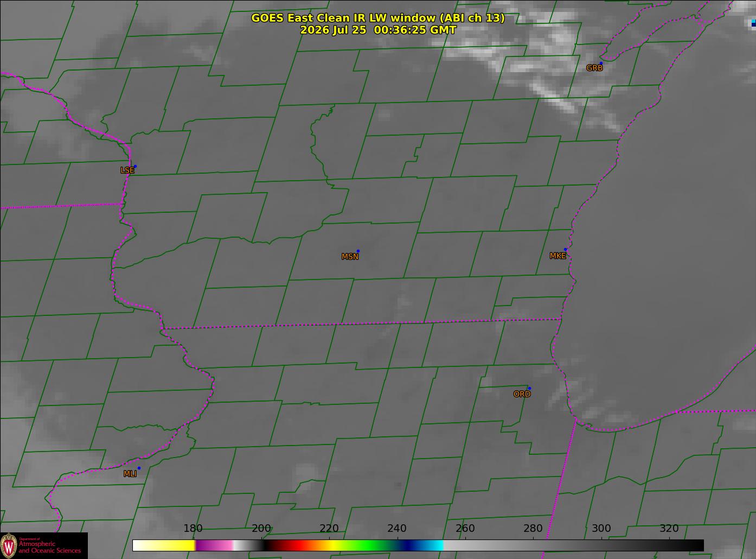Screen dimensions: 756x559
Task: Click the GRB station marker dot
Action: [x=601, y=63]
